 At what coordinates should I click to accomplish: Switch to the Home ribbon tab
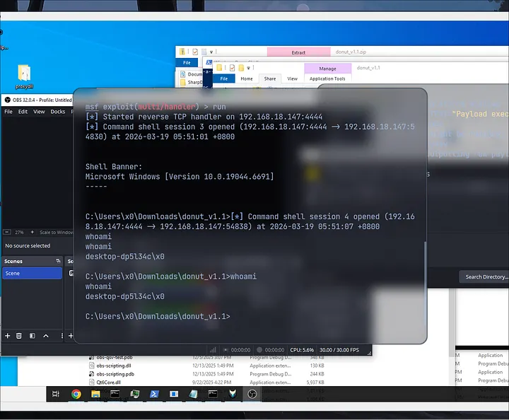point(247,78)
